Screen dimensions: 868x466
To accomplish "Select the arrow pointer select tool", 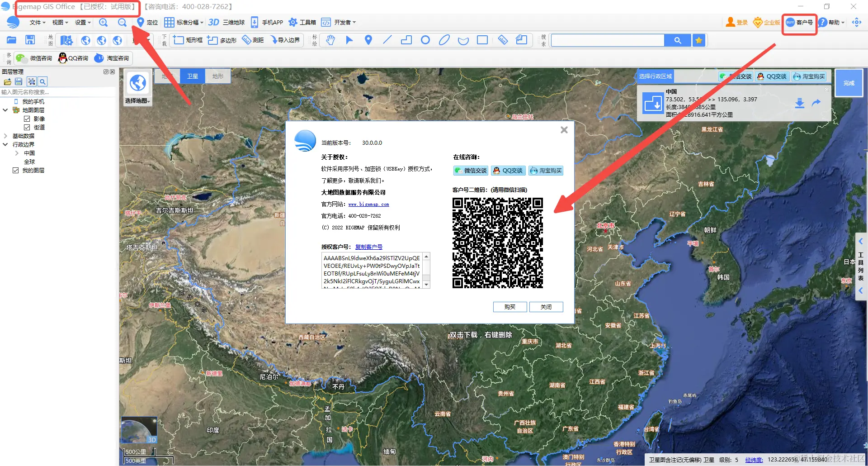I will pos(349,40).
